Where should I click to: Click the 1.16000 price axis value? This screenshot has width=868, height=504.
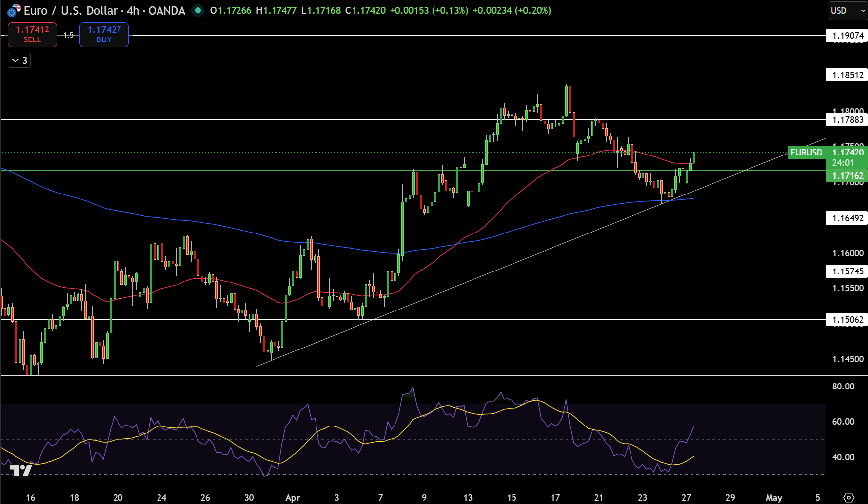tap(848, 253)
